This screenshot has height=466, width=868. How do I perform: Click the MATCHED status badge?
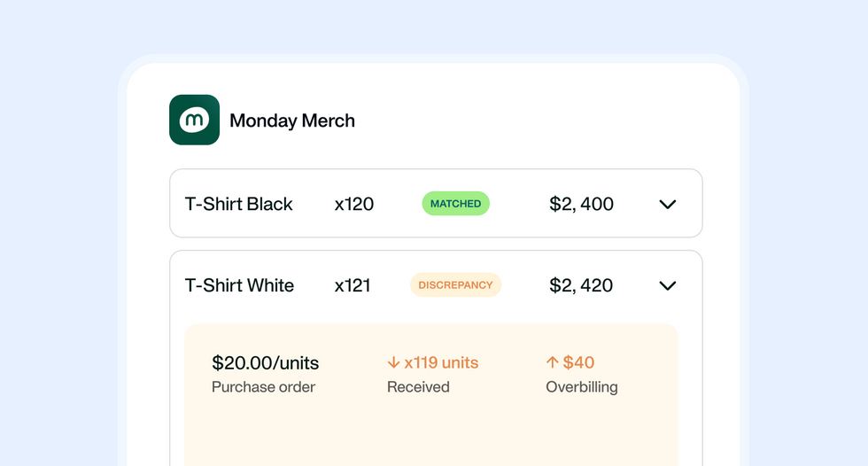[455, 204]
